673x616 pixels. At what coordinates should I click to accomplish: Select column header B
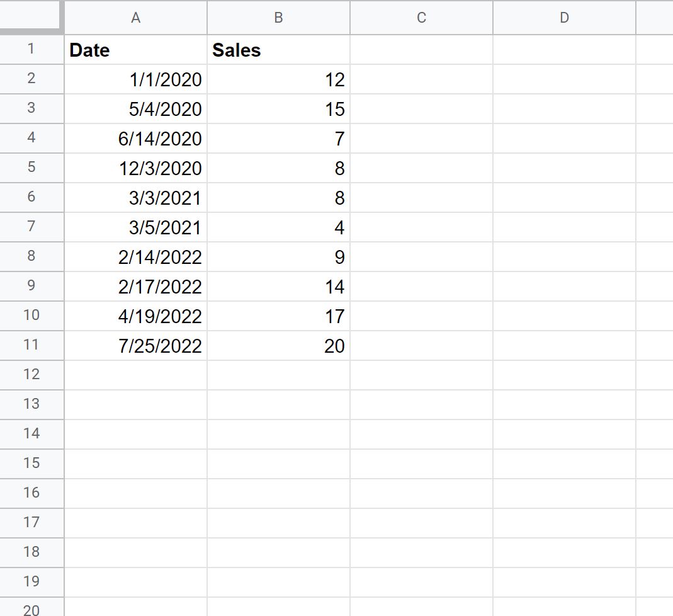278,18
